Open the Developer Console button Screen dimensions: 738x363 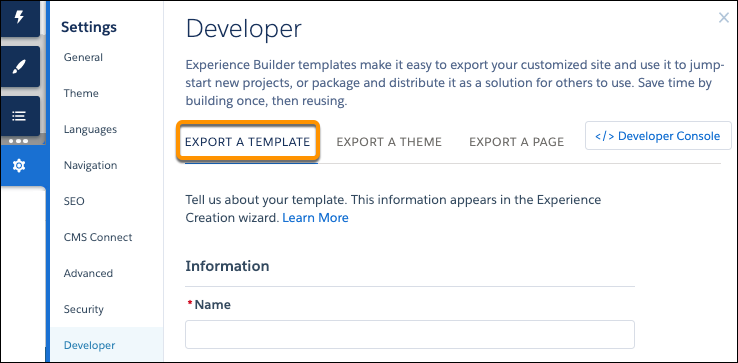(x=658, y=136)
